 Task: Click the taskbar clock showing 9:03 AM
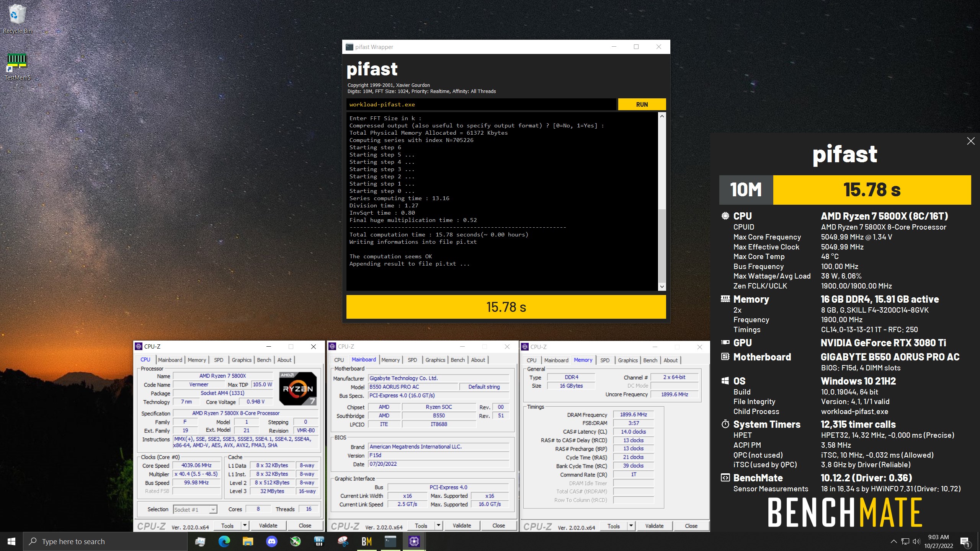click(939, 541)
